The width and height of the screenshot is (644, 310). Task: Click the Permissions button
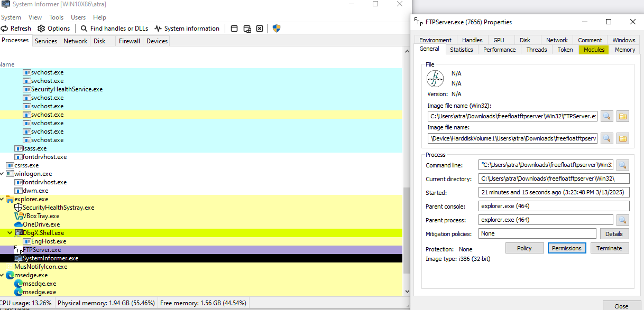point(566,248)
